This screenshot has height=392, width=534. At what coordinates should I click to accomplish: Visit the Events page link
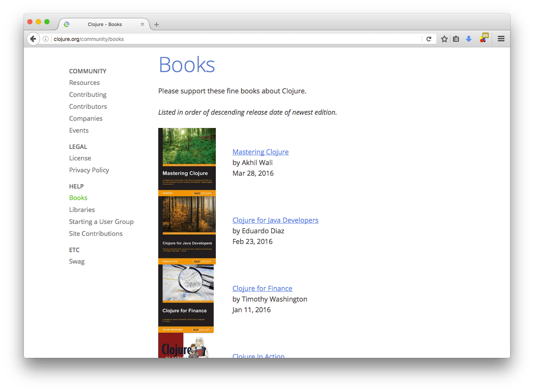[x=79, y=130]
